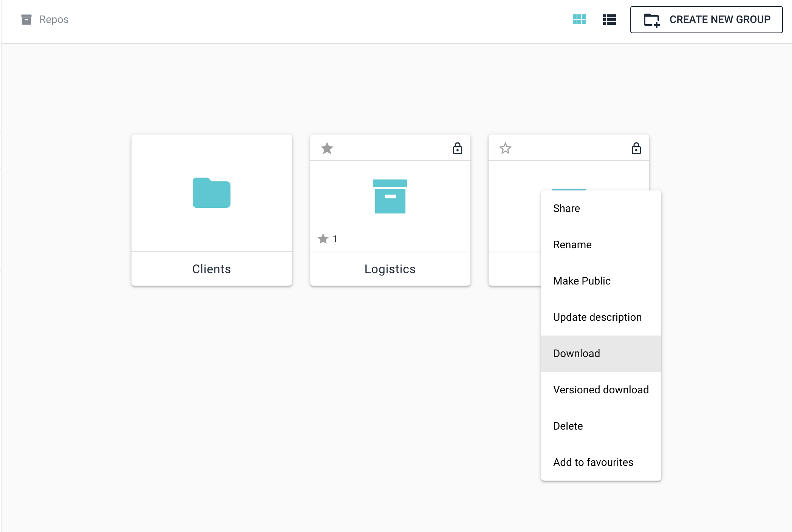Click the Repos breadcrumb link
This screenshot has width=792, height=532.
(54, 20)
